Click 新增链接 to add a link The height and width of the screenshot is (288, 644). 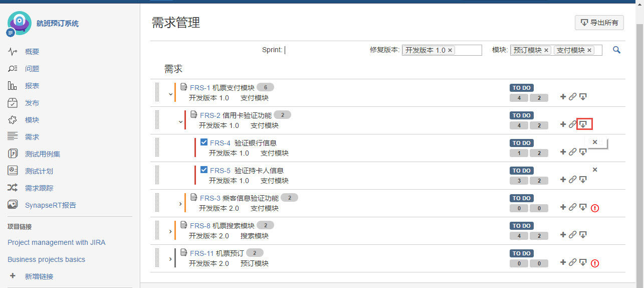pos(39,276)
